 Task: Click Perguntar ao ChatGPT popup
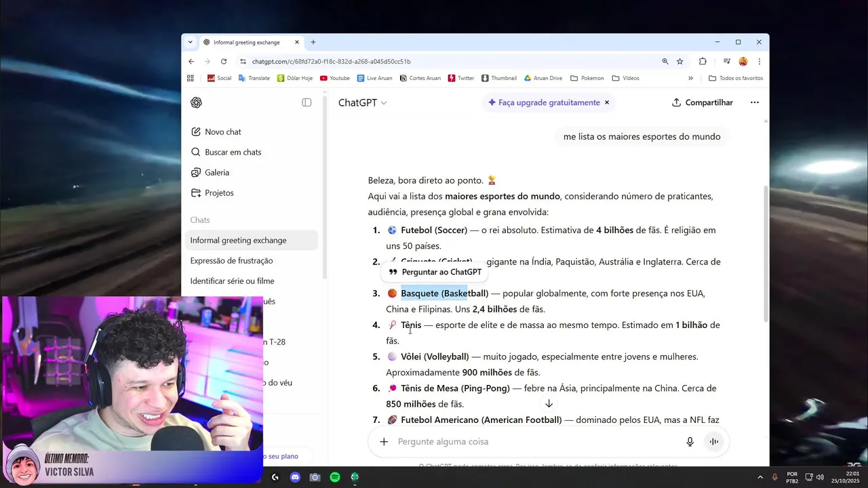pyautogui.click(x=435, y=272)
